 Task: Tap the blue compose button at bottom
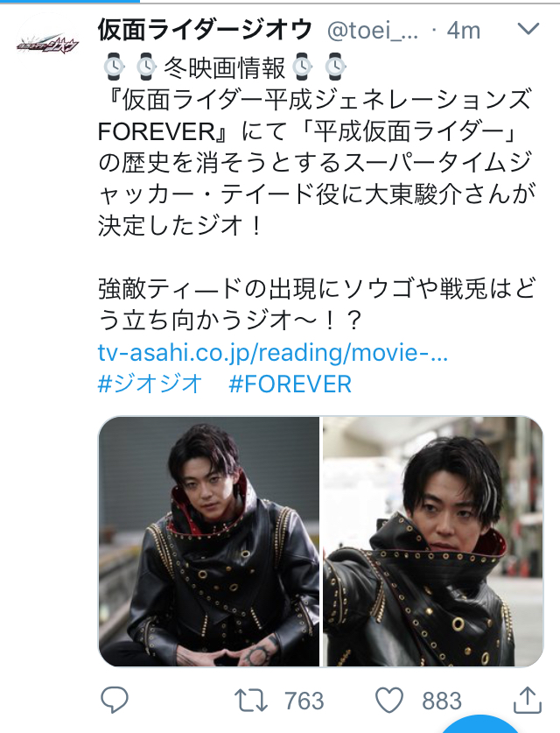tap(481, 723)
